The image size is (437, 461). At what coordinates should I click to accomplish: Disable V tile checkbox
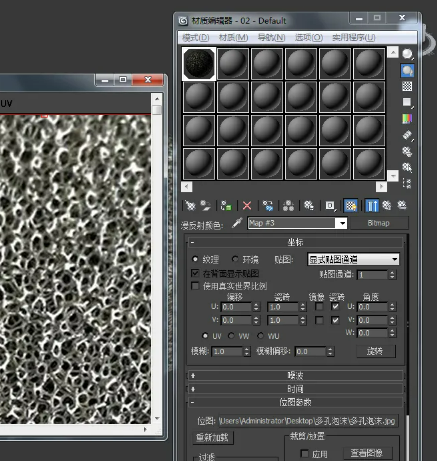pyautogui.click(x=335, y=320)
